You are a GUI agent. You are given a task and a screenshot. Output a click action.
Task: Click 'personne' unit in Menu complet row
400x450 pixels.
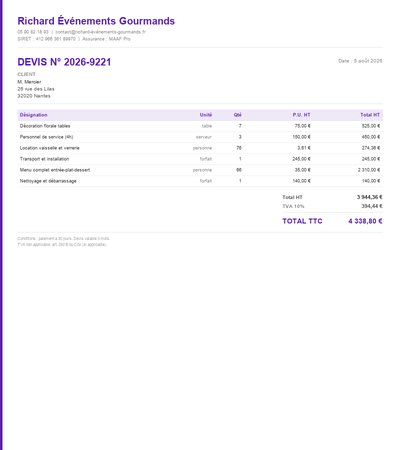[x=202, y=170]
